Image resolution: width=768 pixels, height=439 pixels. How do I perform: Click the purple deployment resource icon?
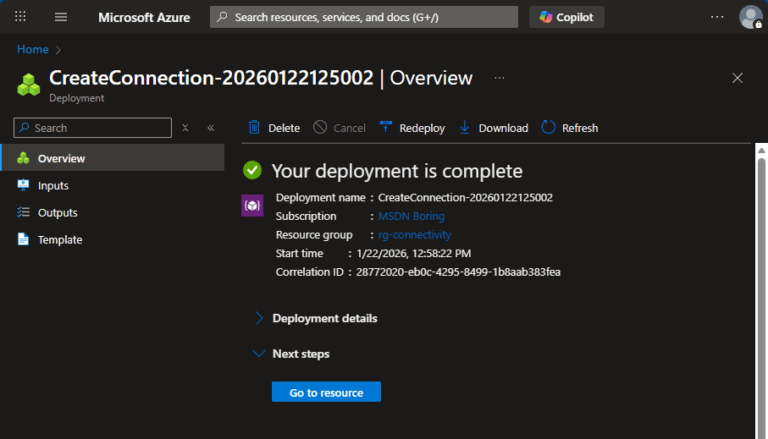252,205
